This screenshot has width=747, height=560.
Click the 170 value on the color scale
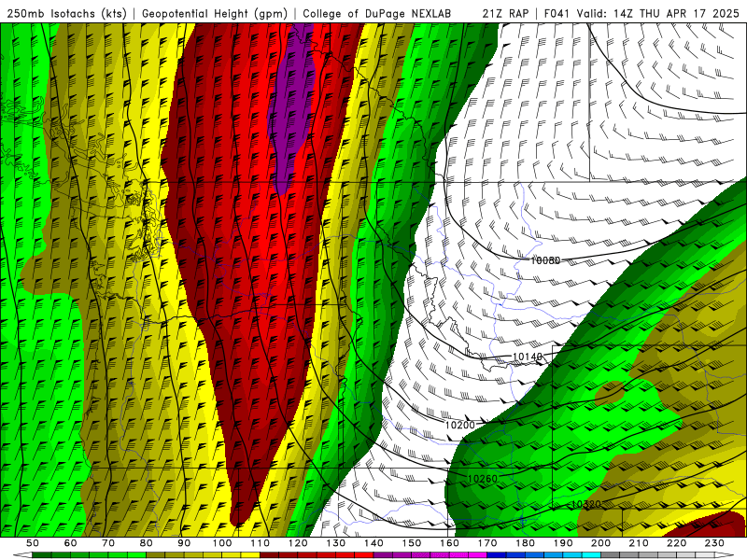point(487,543)
